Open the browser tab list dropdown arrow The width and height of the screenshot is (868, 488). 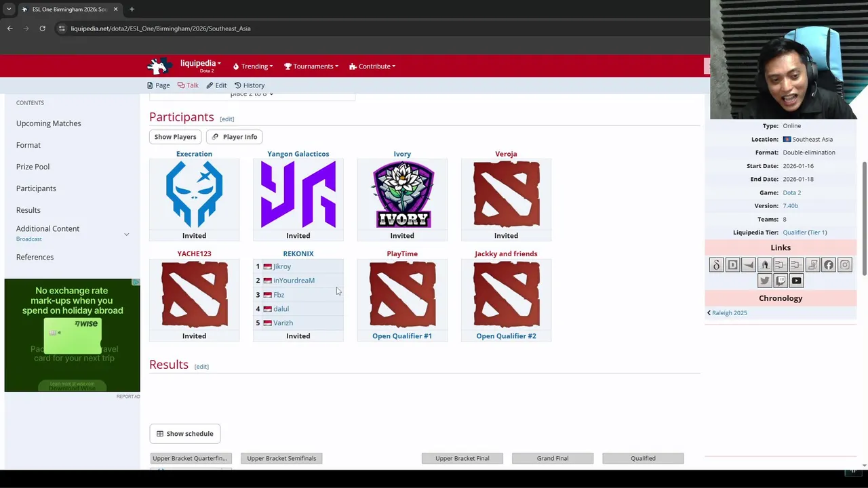coord(9,9)
